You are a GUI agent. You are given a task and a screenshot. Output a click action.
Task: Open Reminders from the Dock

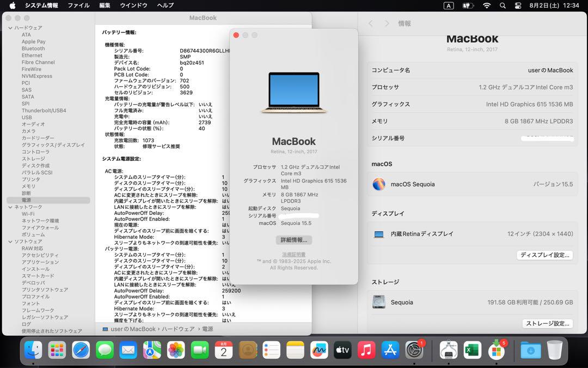tap(271, 351)
